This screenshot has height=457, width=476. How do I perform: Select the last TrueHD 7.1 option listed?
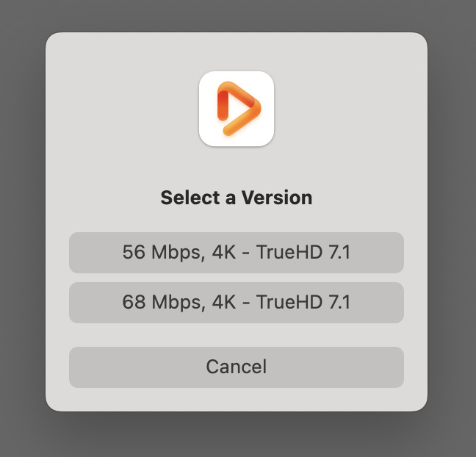[x=237, y=303]
